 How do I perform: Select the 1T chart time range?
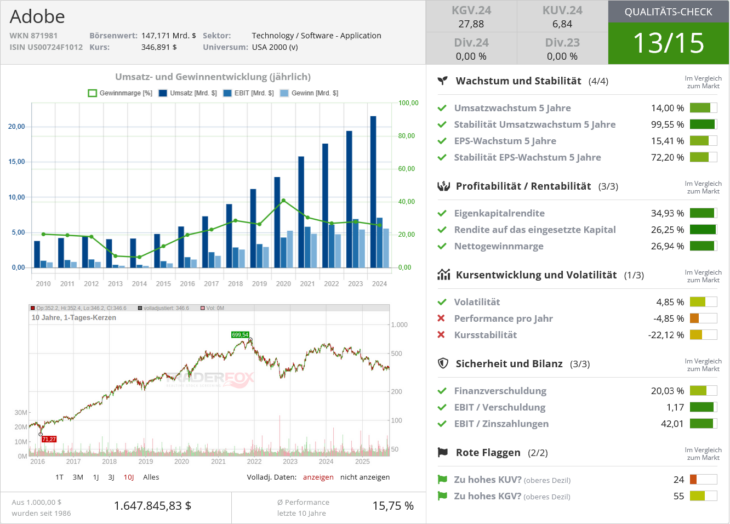click(x=60, y=477)
